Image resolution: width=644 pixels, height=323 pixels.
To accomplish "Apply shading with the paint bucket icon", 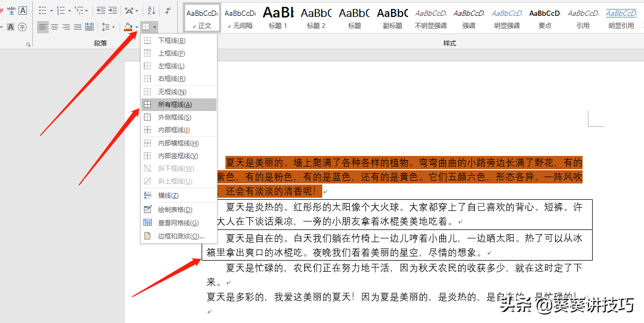I will click(x=128, y=27).
